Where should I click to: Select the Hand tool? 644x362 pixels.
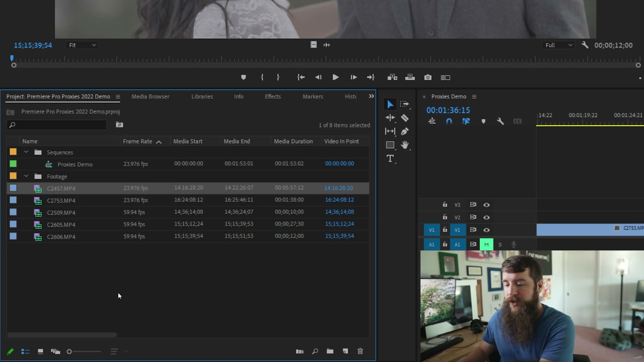[x=405, y=145]
